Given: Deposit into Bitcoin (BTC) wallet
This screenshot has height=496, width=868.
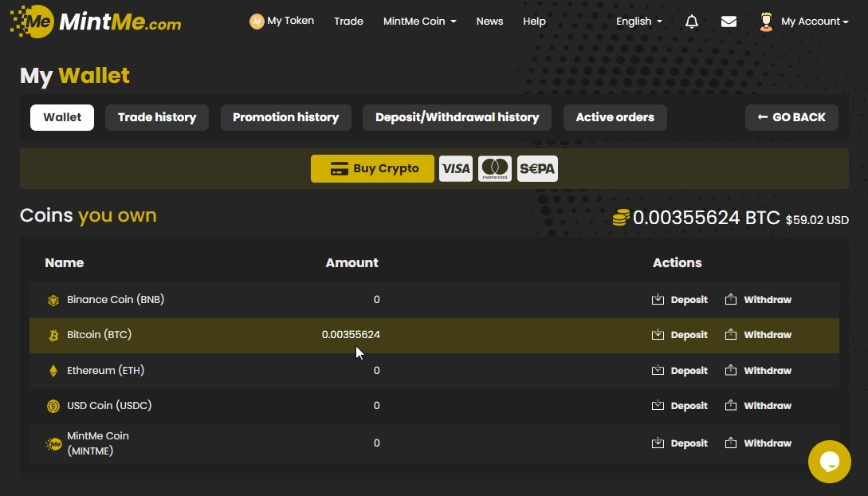Looking at the screenshot, I should pyautogui.click(x=680, y=335).
